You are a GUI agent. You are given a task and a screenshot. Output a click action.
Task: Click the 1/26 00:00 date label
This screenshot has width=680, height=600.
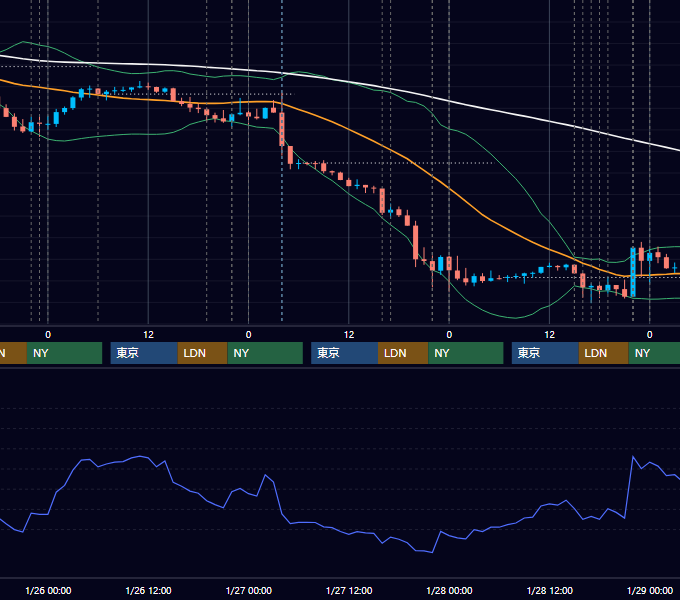(x=48, y=590)
